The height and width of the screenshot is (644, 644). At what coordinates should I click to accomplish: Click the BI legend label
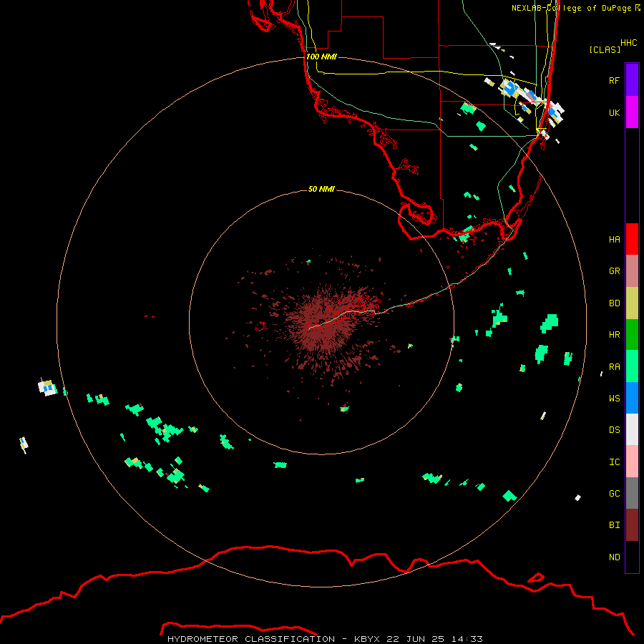click(614, 525)
